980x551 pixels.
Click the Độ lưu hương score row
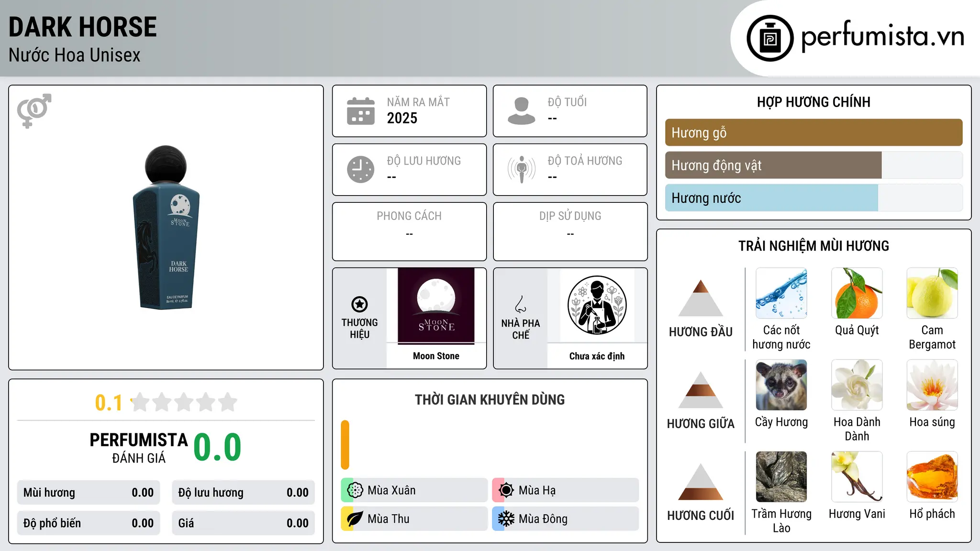(x=243, y=493)
